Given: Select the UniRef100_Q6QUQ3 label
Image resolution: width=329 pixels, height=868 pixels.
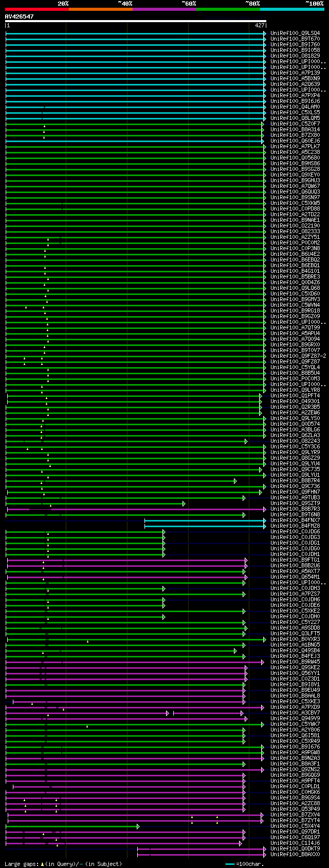Looking at the screenshot, I should pyautogui.click(x=295, y=192).
